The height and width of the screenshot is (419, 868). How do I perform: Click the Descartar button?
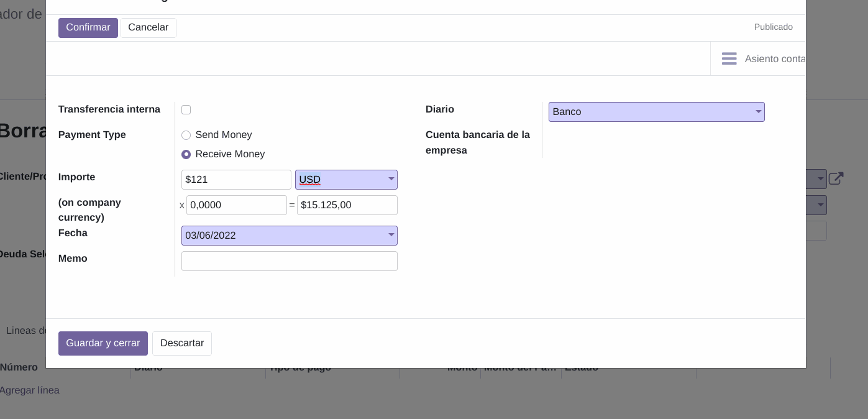point(182,343)
